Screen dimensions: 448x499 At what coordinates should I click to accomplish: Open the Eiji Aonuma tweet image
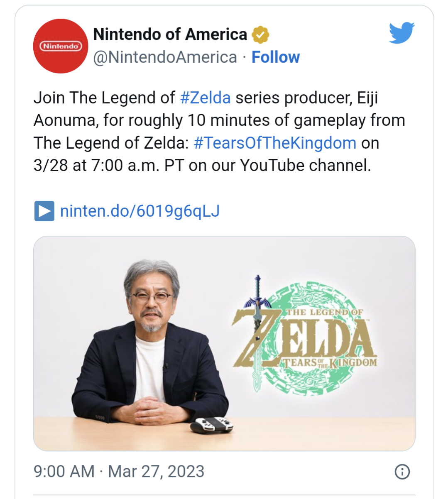[224, 343]
